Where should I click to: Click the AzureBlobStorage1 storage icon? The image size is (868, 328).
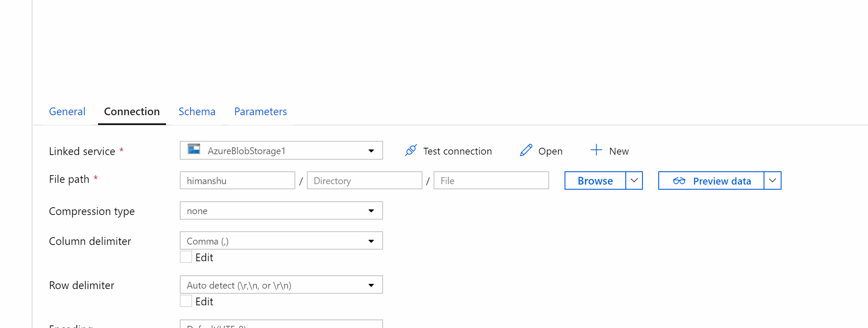click(194, 149)
